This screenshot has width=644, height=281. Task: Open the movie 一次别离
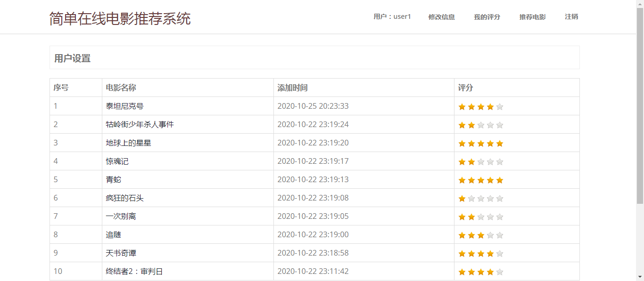[x=121, y=216]
